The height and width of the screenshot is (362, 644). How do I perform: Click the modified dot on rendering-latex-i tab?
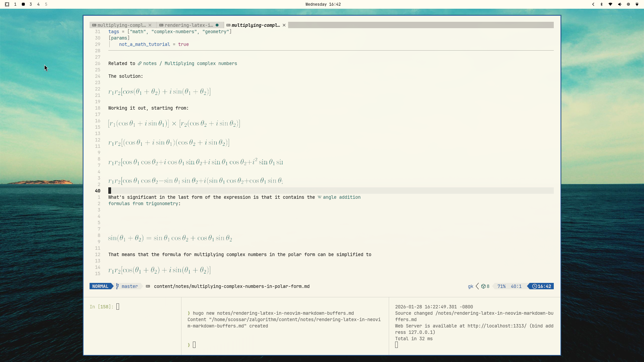tap(218, 25)
